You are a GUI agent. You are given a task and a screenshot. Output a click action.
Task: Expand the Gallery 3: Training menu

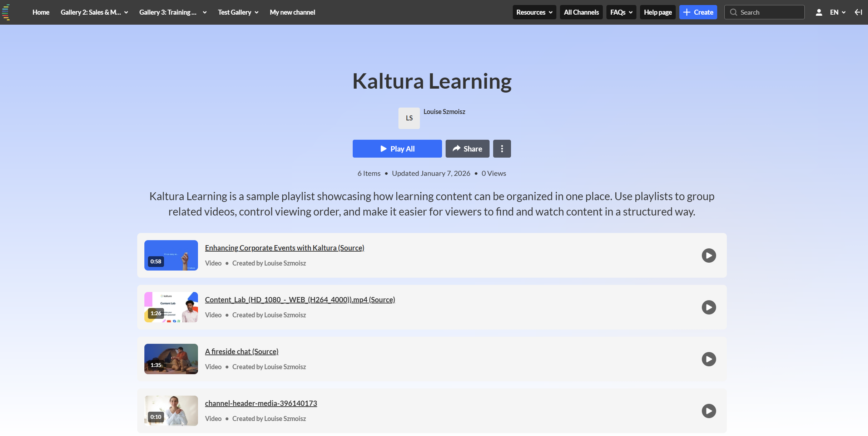pyautogui.click(x=173, y=13)
